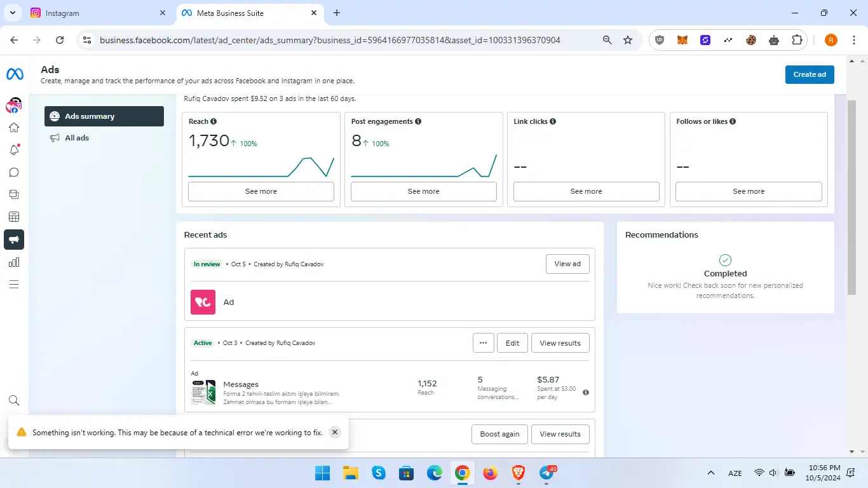Click info icon next to Post engagements
The image size is (868, 488).
(418, 121)
